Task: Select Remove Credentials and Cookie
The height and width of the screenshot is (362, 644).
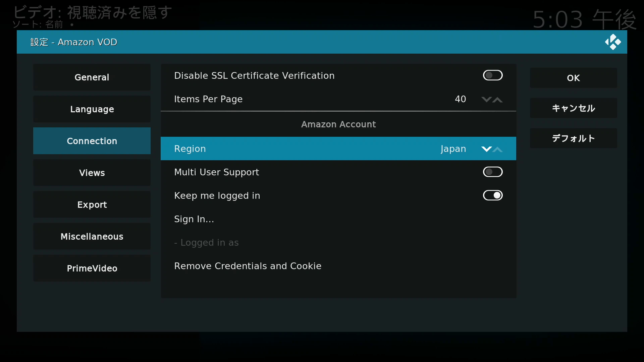Action: [338, 266]
